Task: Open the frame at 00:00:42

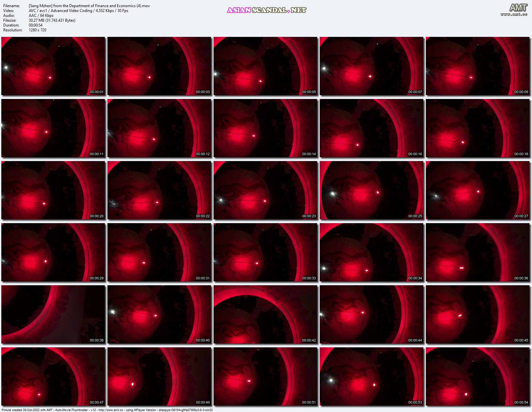Action: pos(265,314)
